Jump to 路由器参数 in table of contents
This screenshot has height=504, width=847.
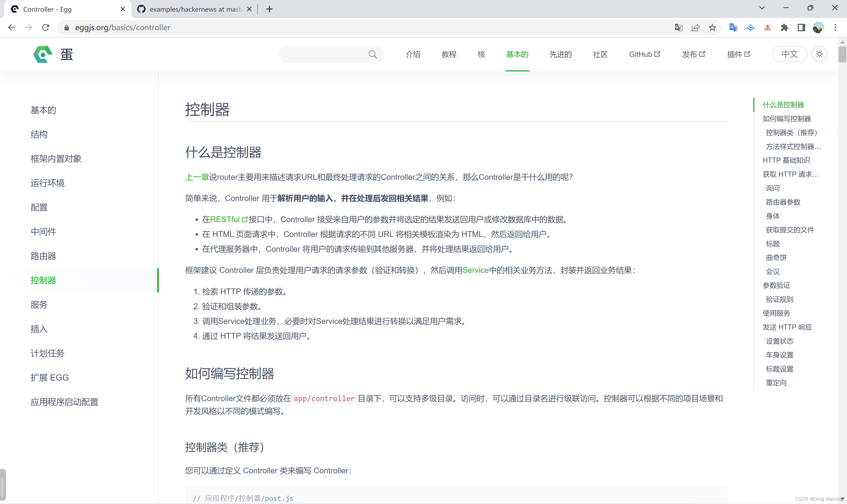point(783,202)
